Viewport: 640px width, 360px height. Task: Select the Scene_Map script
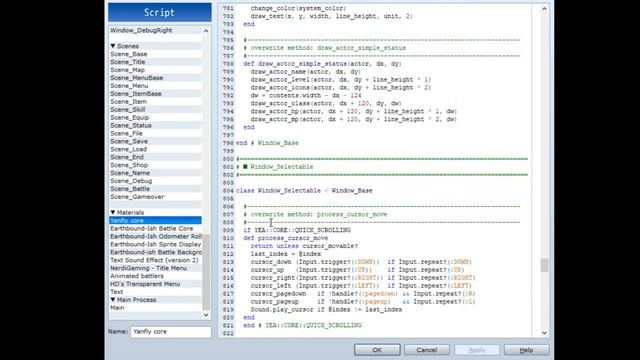tap(156, 70)
